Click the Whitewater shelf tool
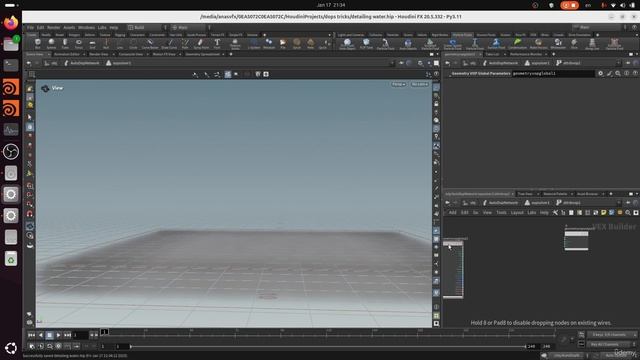Screen dimensions: 640x360 click(558, 44)
